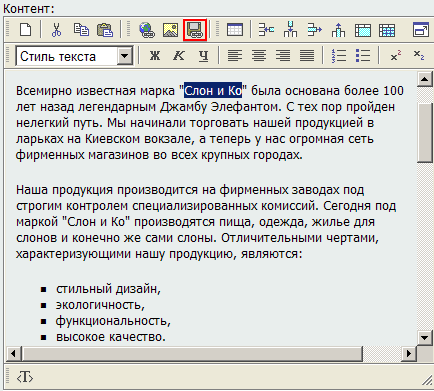This screenshot has height=391, width=434.
Task: Click the table properties grid icon
Action: (387, 30)
